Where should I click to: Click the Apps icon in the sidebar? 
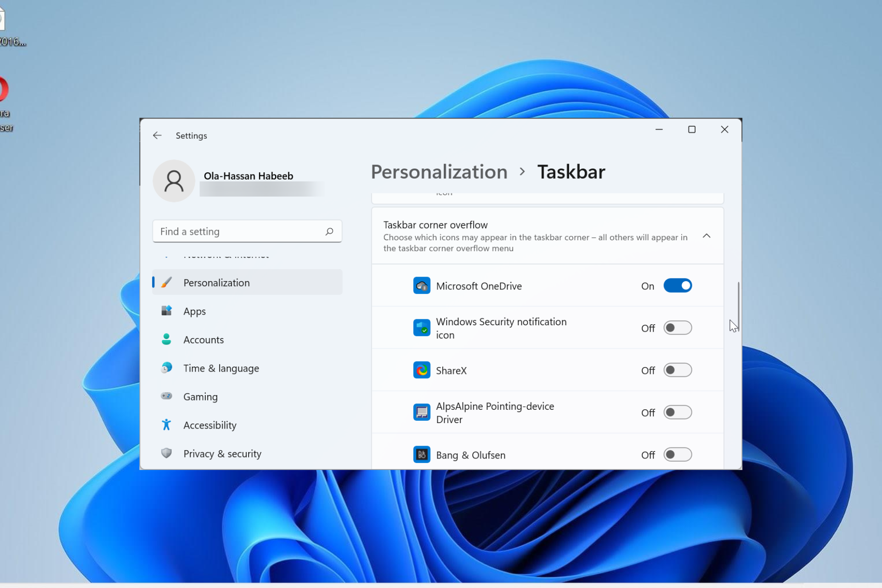pos(167,311)
